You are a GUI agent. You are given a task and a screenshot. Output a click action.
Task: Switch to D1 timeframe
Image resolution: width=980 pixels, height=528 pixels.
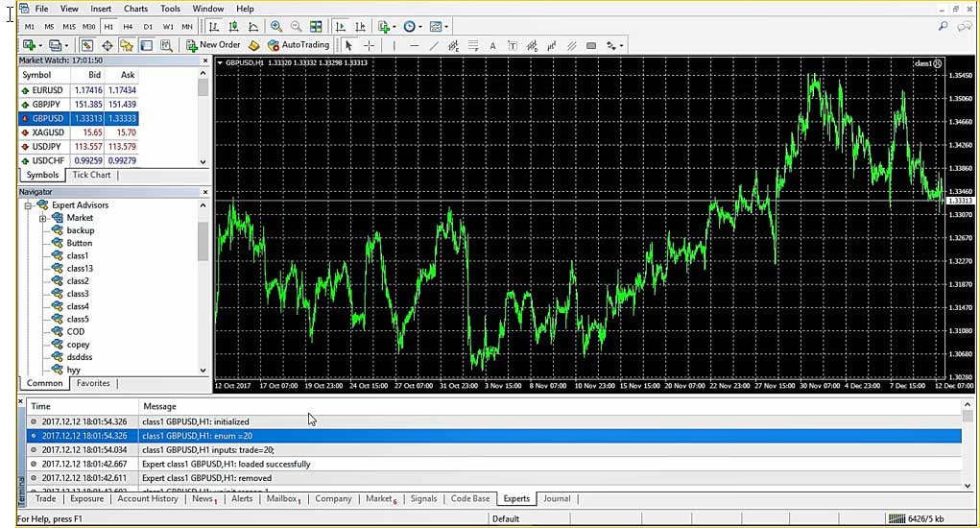pyautogui.click(x=148, y=26)
